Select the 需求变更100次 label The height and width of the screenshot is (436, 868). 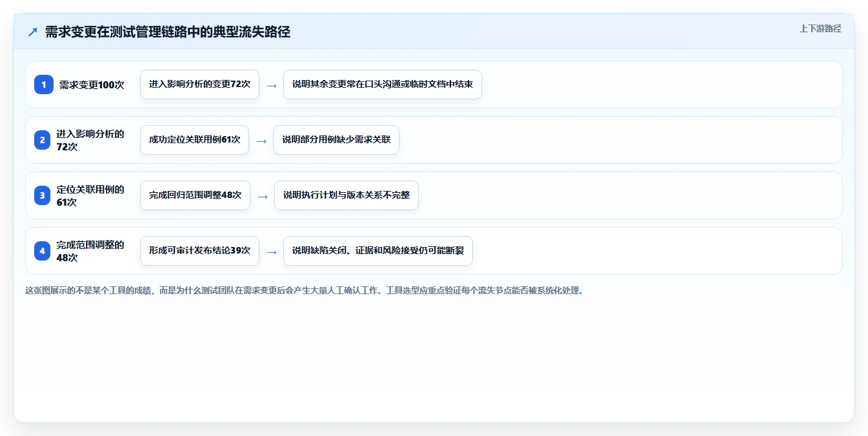[x=92, y=84]
